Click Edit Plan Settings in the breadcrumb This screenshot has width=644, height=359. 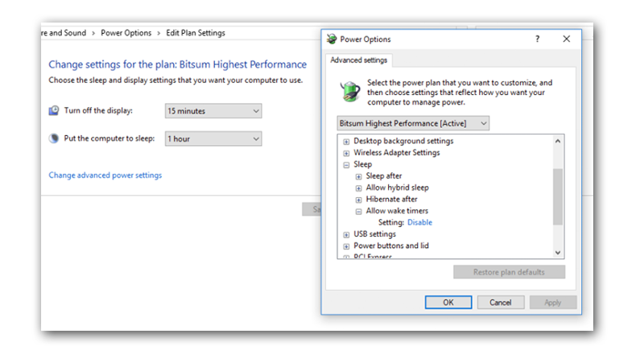[196, 33]
